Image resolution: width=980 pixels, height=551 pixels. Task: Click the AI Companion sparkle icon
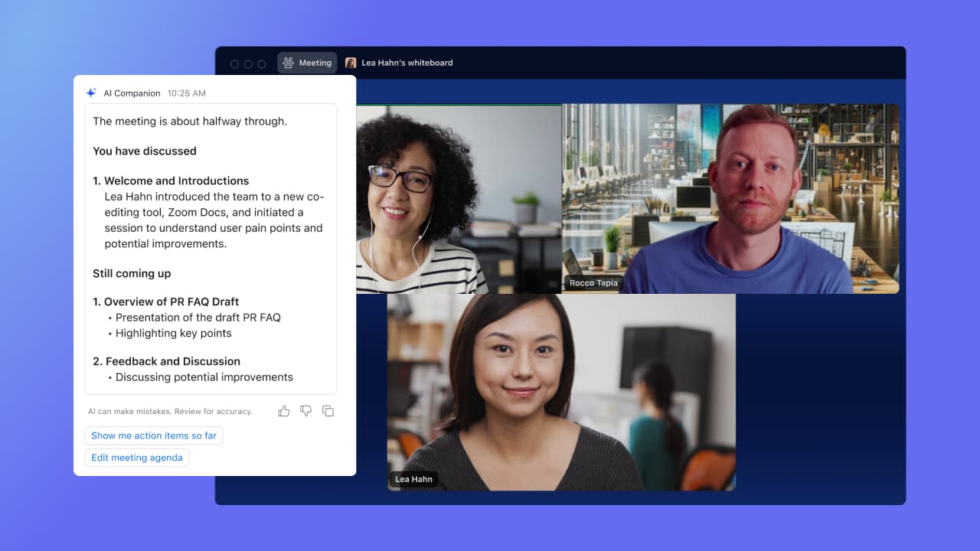point(90,93)
